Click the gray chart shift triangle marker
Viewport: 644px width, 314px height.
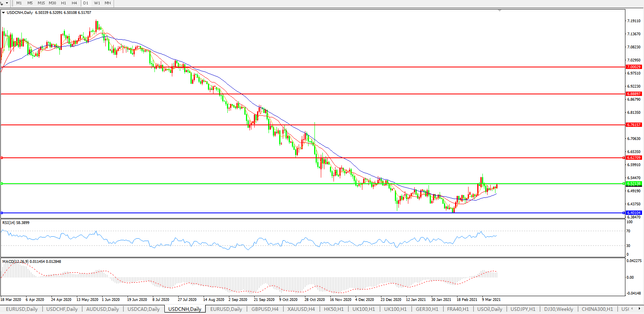point(500,10)
